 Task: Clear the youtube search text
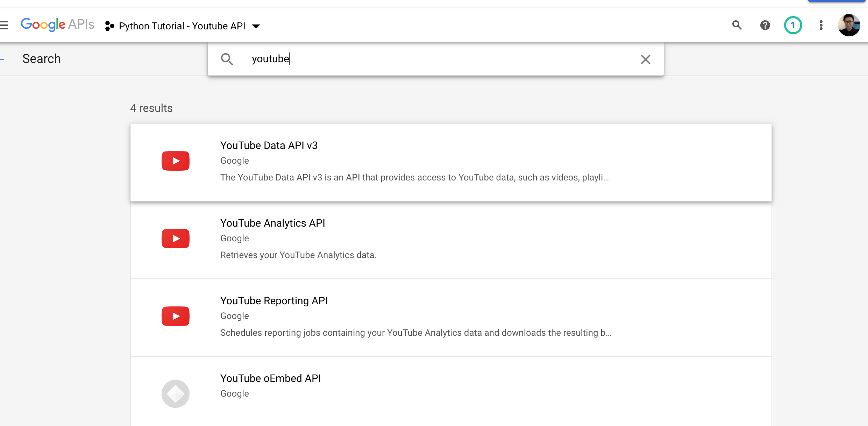point(645,59)
